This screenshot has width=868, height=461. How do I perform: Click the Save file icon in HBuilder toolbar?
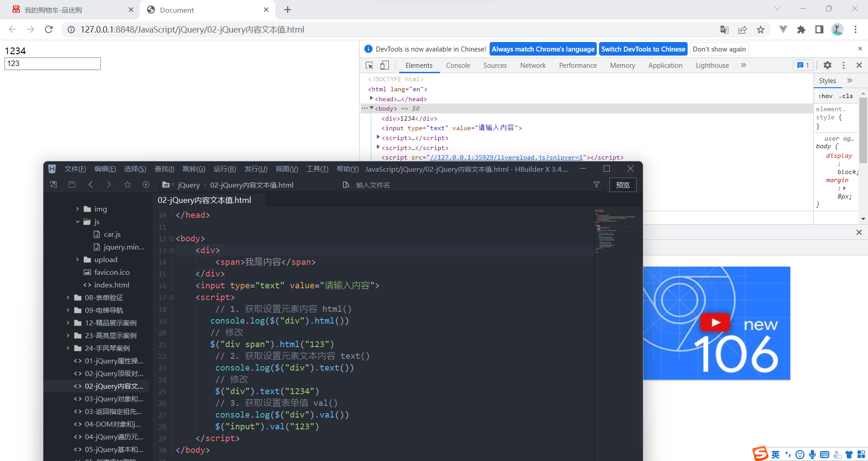coord(72,184)
